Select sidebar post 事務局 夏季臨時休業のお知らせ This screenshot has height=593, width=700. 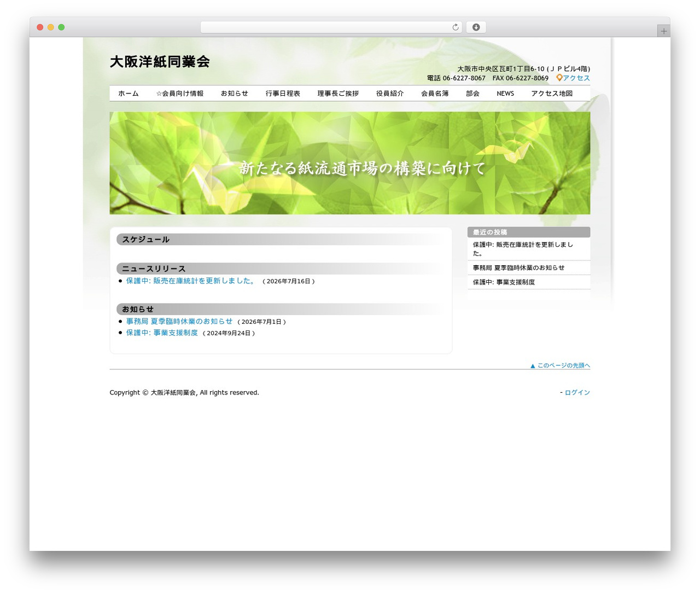point(518,268)
